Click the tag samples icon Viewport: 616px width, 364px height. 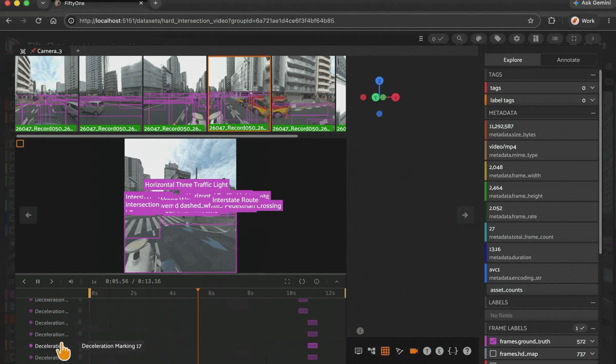[497, 38]
